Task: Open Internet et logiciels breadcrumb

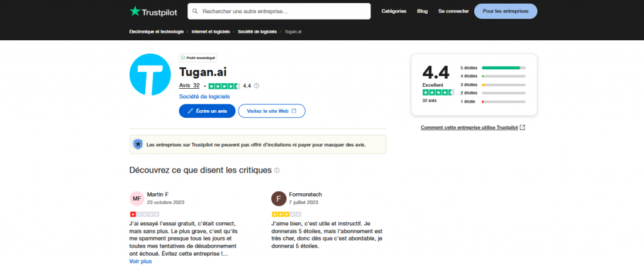Action: click(x=211, y=31)
